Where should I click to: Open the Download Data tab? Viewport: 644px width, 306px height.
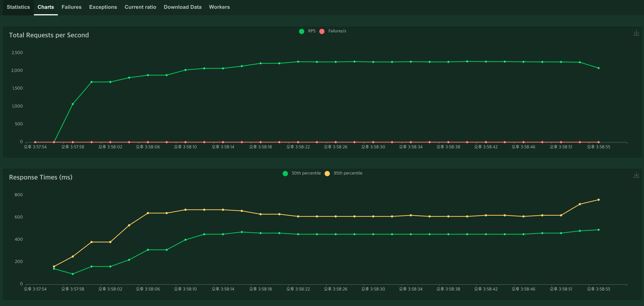coord(182,7)
